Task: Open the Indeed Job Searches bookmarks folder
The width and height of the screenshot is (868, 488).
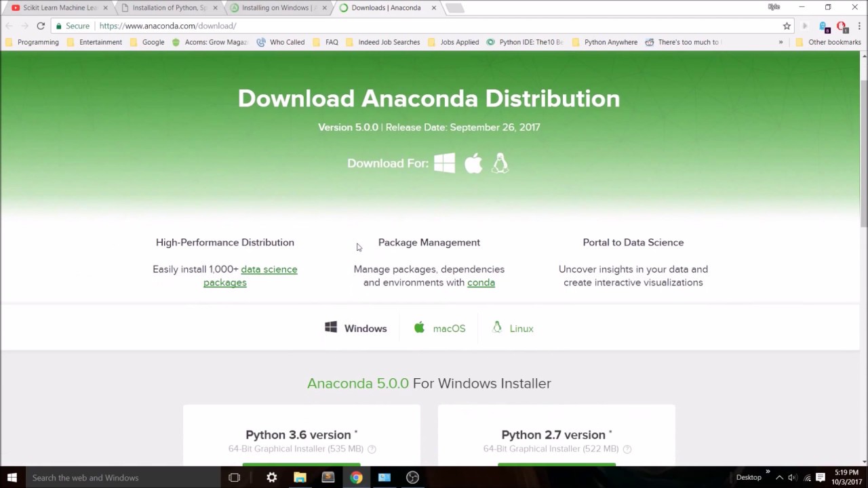Action: tap(382, 42)
